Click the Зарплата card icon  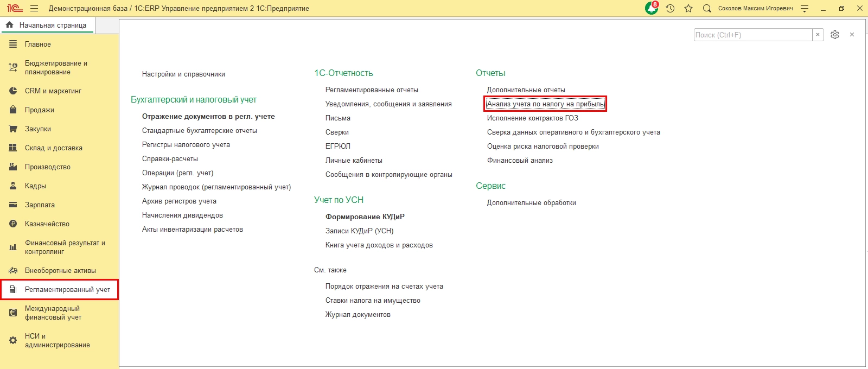coord(13,205)
